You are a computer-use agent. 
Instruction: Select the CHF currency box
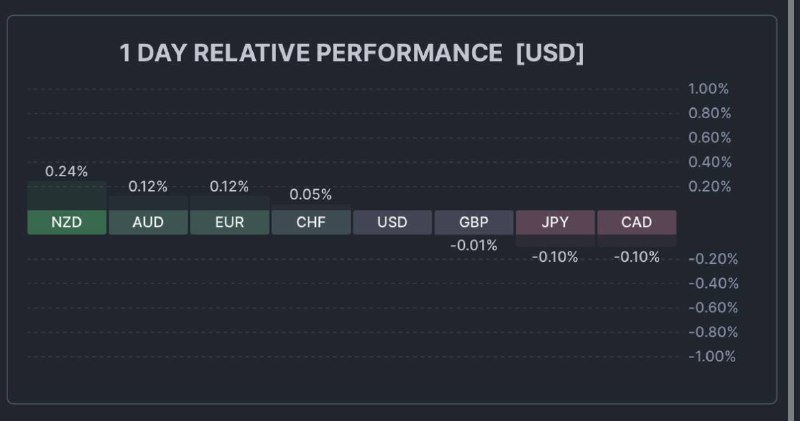(x=311, y=222)
